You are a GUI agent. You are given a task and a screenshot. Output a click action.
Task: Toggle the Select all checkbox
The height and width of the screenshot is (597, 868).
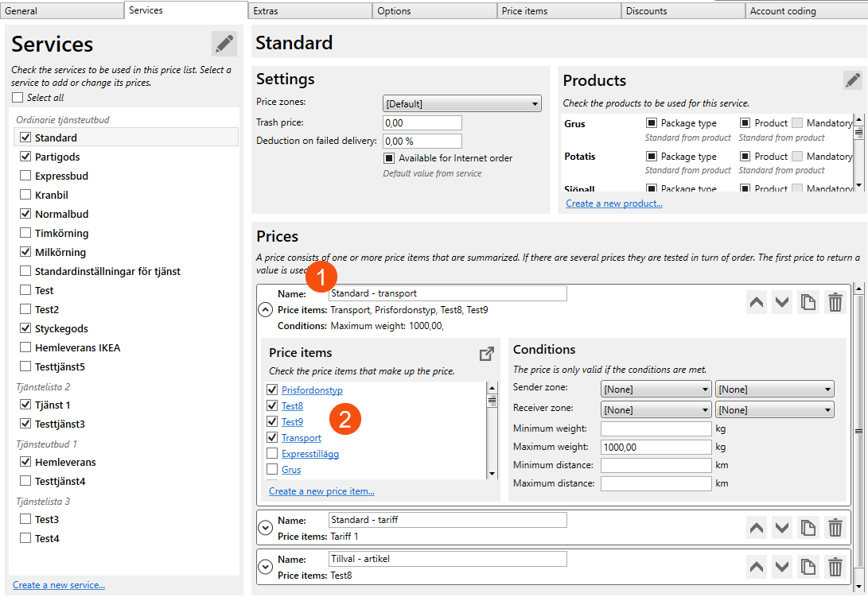pyautogui.click(x=18, y=98)
